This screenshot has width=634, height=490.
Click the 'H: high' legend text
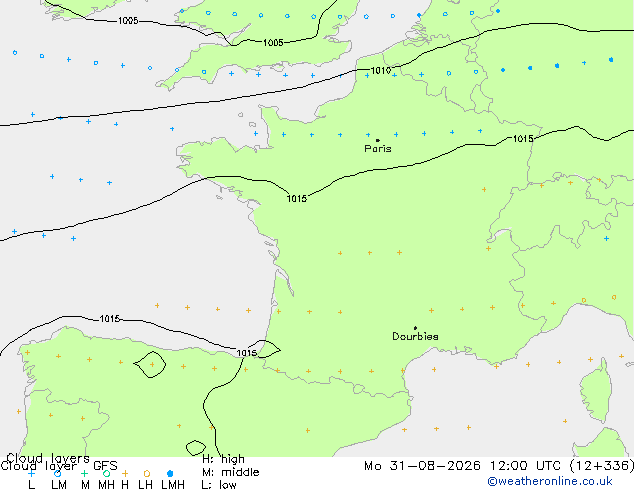223,459
